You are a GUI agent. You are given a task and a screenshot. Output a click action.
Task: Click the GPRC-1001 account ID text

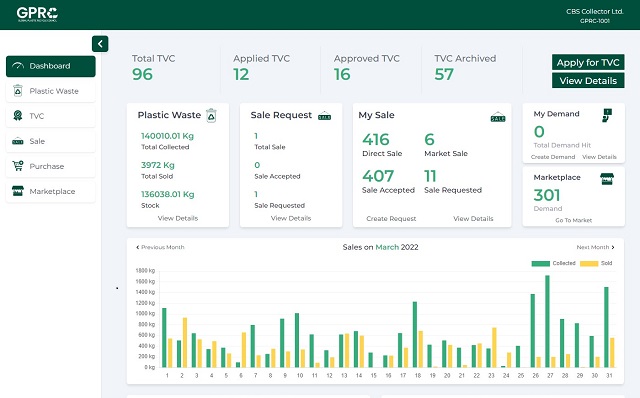point(595,21)
